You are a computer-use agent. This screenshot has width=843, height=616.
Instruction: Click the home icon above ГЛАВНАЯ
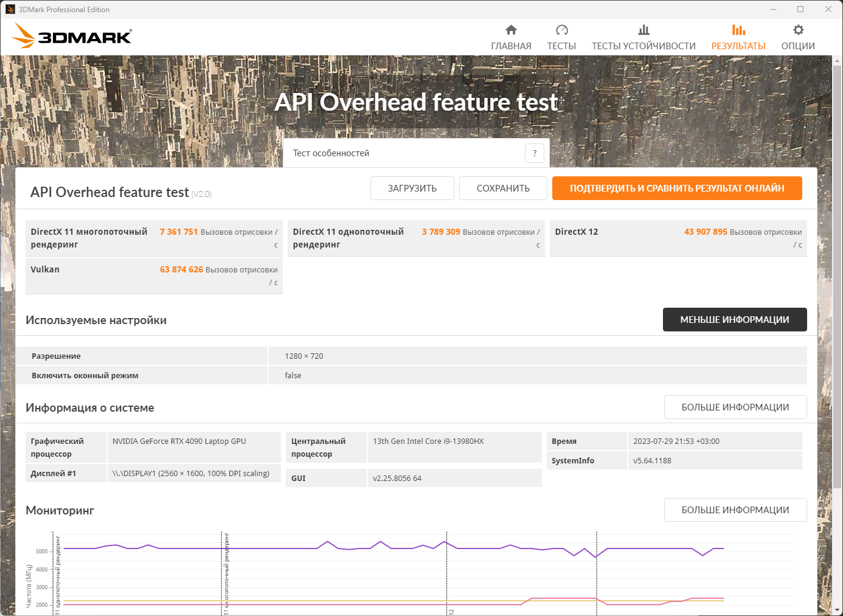511,30
